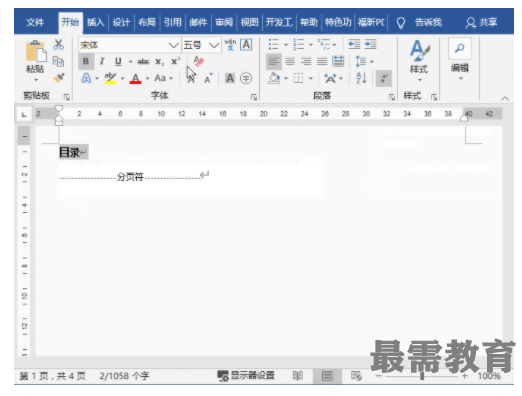Open the Paragraph dialog launcher
The image size is (522, 396).
pos(392,97)
